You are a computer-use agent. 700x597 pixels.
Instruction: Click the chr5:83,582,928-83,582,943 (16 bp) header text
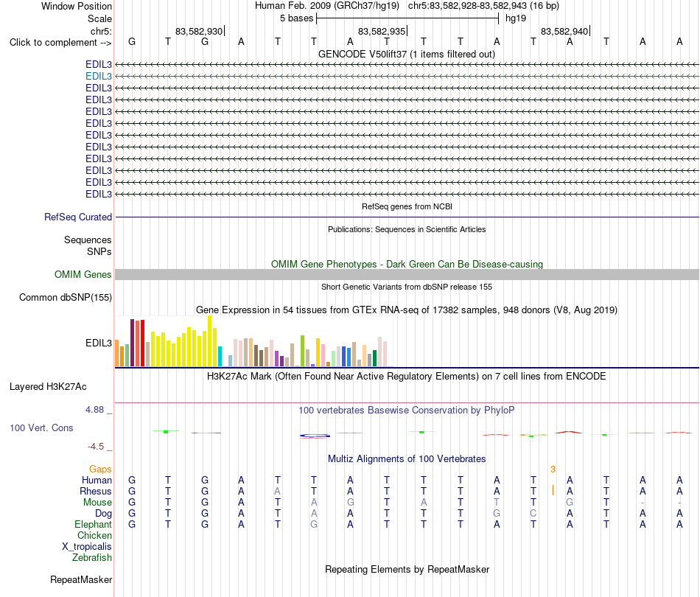pos(483,6)
